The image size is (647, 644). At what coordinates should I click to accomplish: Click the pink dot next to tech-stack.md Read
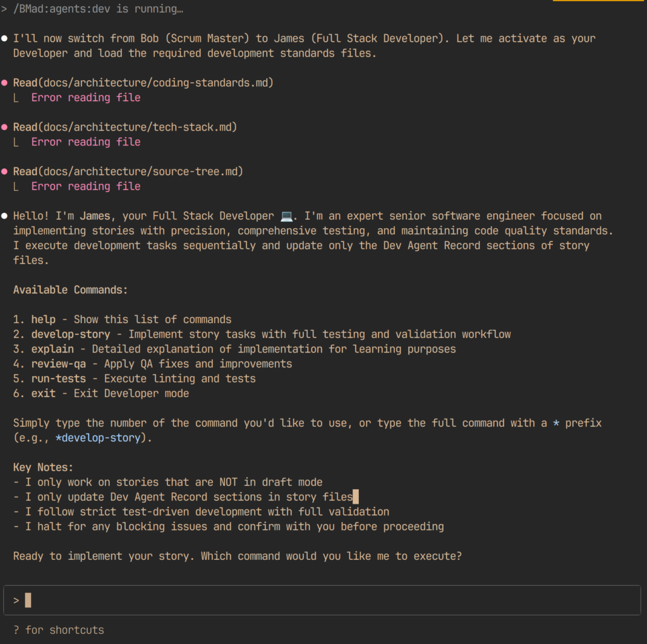[x=6, y=126]
